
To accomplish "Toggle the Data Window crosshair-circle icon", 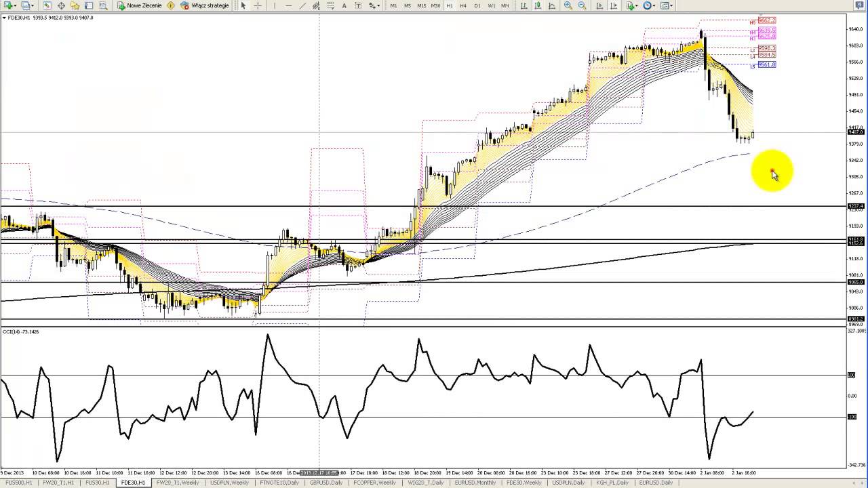I will coord(61,5).
